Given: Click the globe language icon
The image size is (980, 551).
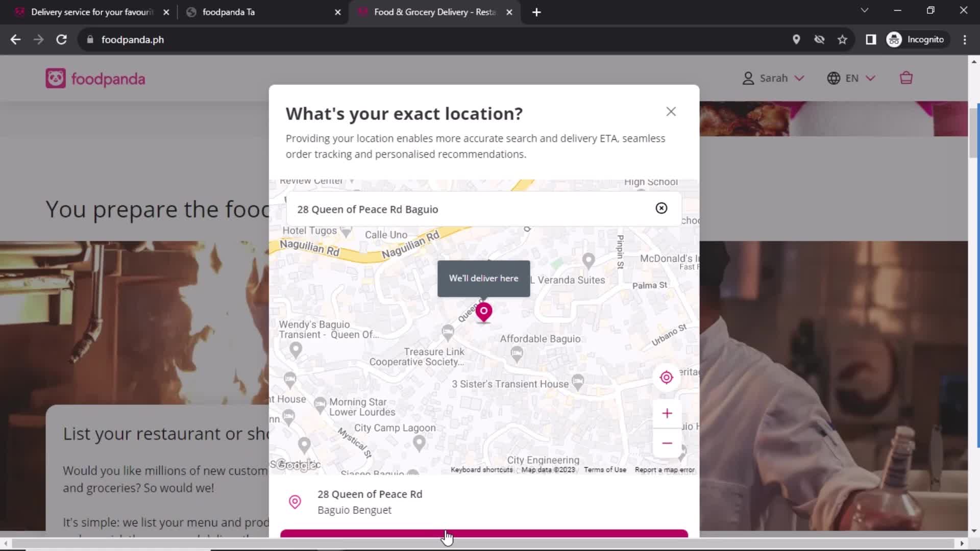Looking at the screenshot, I should (834, 78).
